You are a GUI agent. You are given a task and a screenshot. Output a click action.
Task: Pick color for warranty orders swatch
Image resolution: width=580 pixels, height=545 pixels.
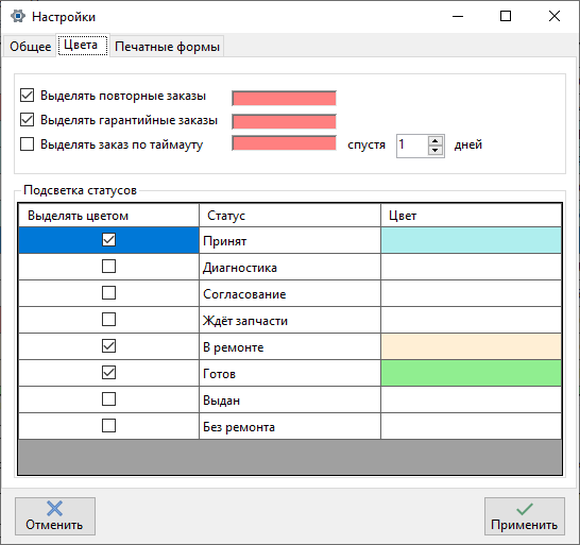tap(284, 121)
